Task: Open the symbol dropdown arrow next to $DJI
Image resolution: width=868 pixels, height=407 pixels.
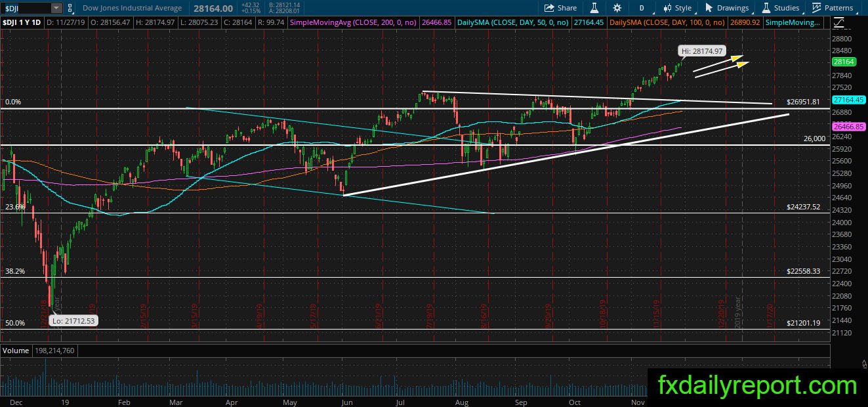Action: [56, 8]
